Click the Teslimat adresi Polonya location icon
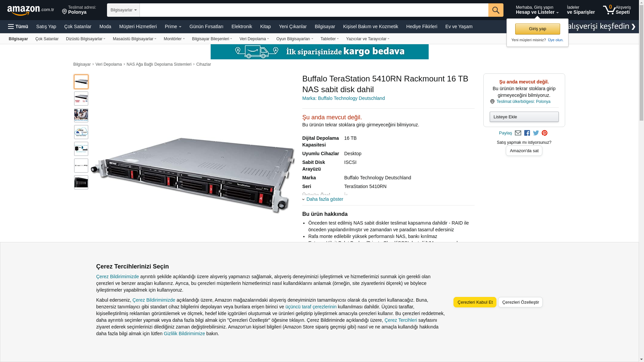The height and width of the screenshot is (362, 644). coord(64,12)
